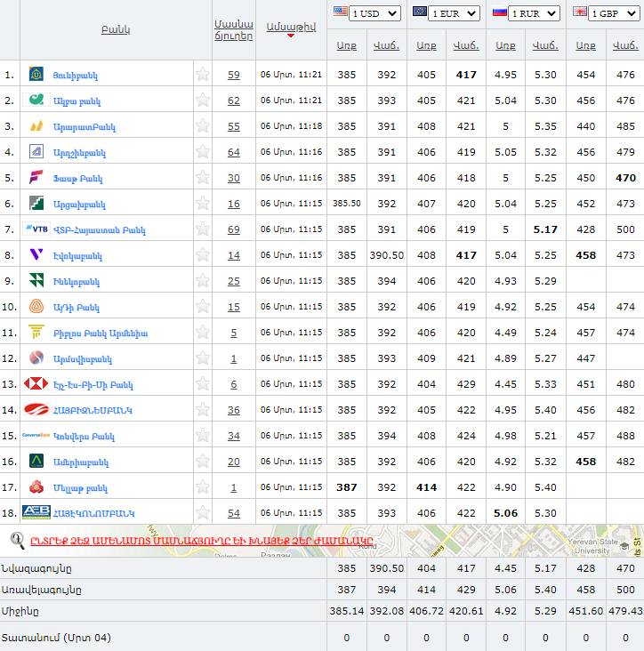
Task: Click the HSBC red logo
Action: point(36,383)
